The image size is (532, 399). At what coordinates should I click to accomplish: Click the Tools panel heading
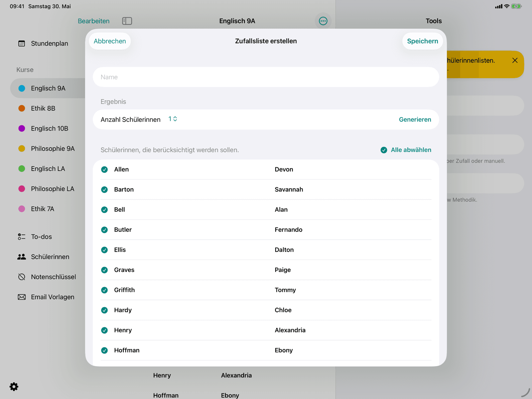pyautogui.click(x=434, y=21)
